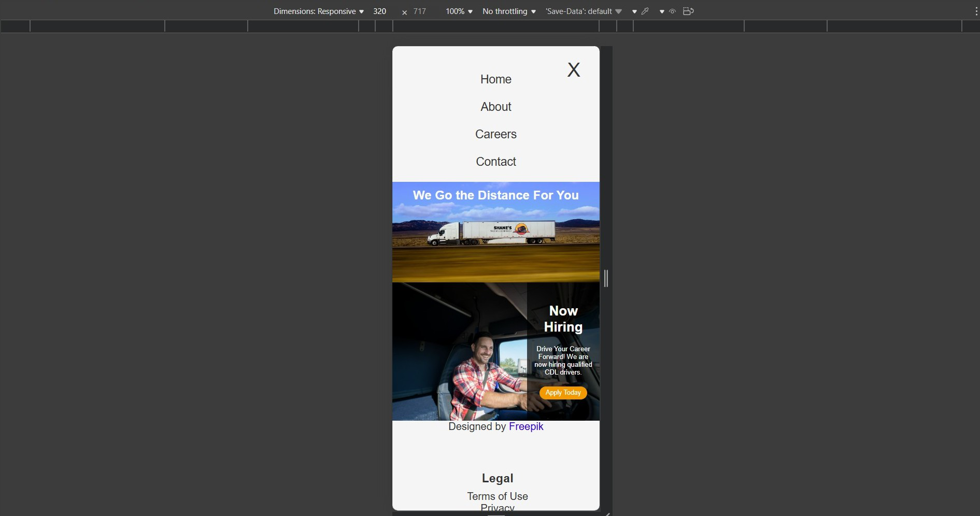The height and width of the screenshot is (516, 980).
Task: Open the Terms of Use link
Action: (498, 496)
